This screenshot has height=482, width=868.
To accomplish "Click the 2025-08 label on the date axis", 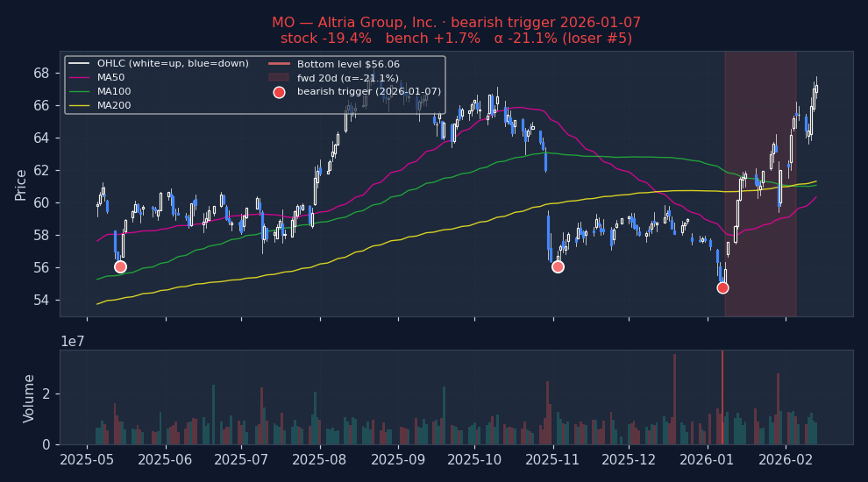I will click(x=320, y=460).
